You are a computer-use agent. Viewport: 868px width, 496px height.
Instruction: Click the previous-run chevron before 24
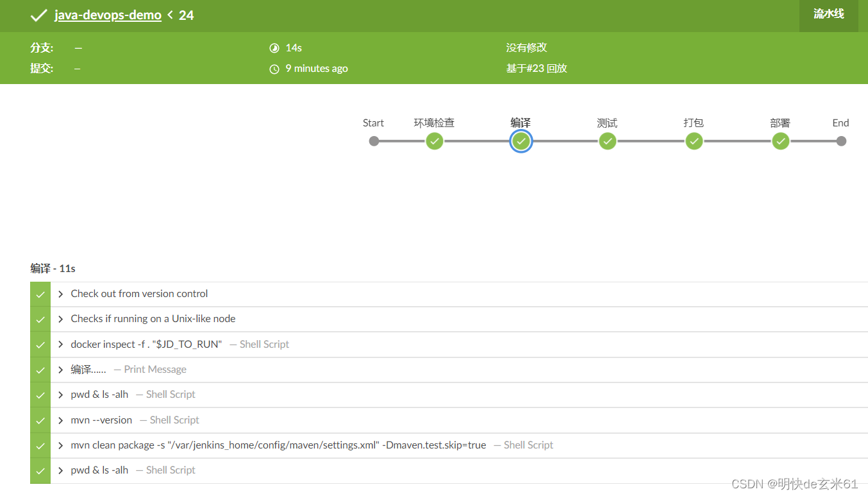pos(170,15)
